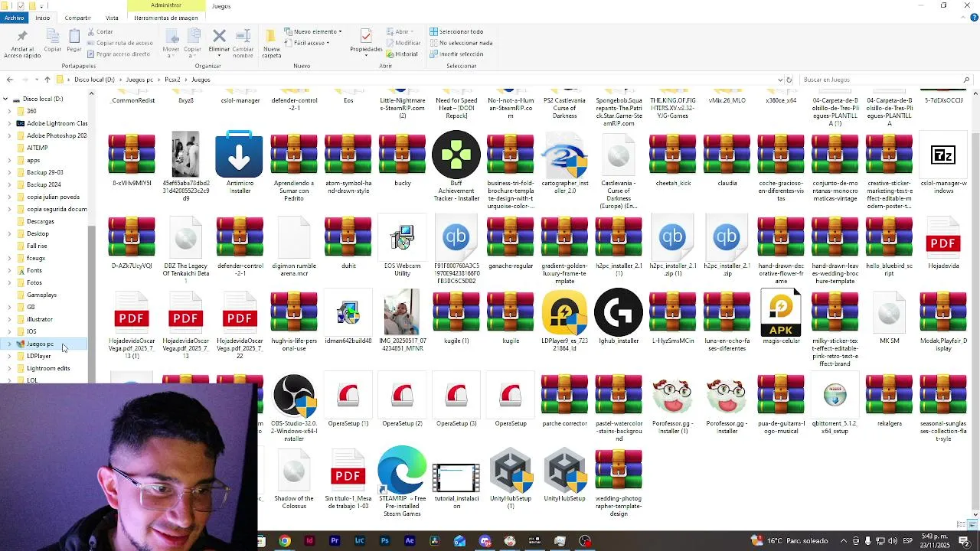
Task: Select the Lightroom edits folder in tree
Action: pos(47,368)
